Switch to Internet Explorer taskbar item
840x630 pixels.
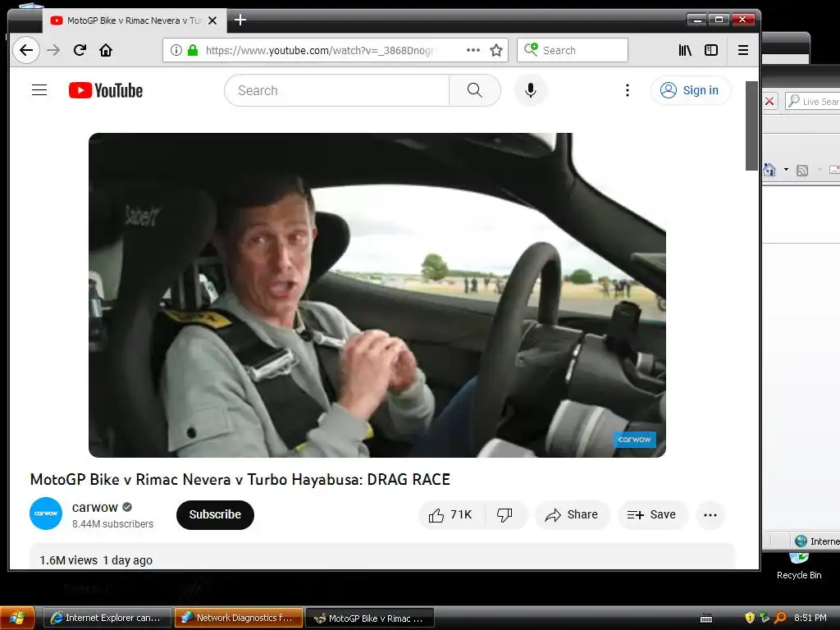107,618
